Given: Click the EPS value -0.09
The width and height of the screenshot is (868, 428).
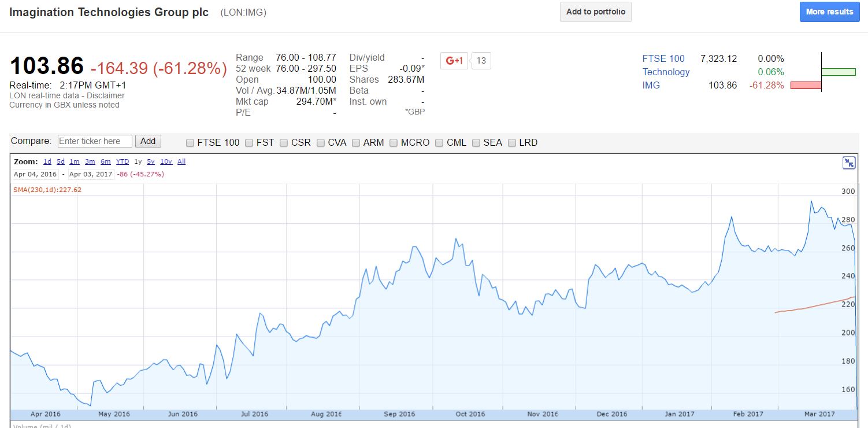Looking at the screenshot, I should [413, 69].
